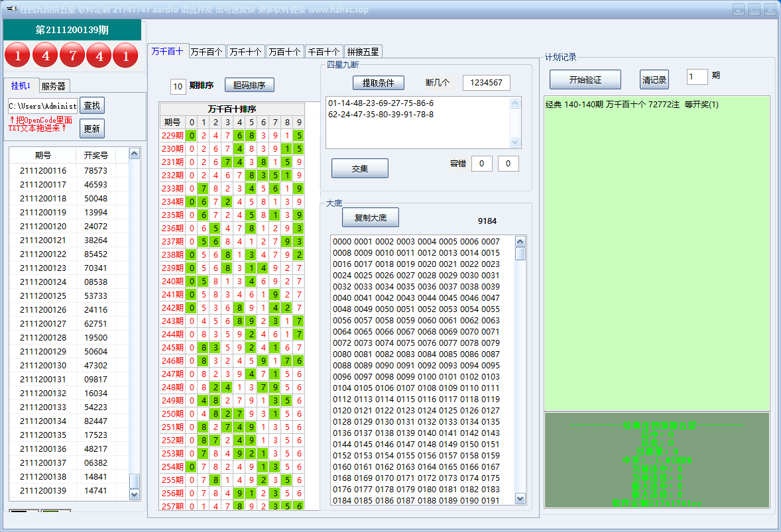Maximize the application window

754,9
